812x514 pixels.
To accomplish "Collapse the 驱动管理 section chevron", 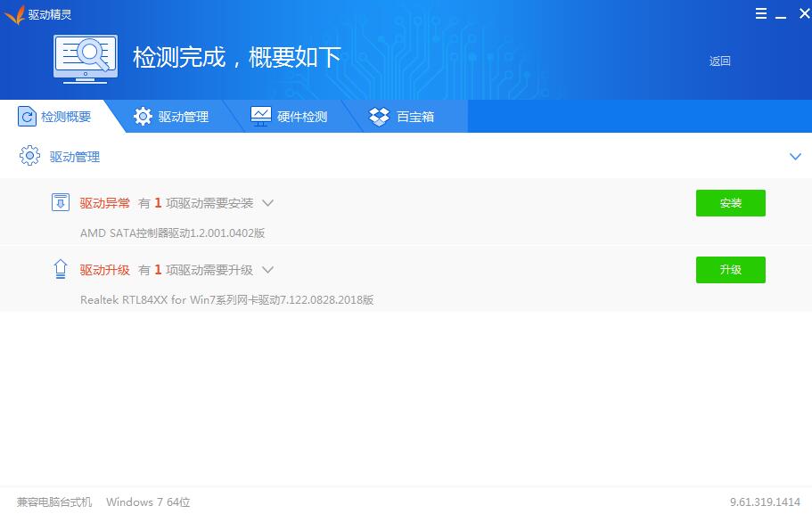I will coord(795,156).
